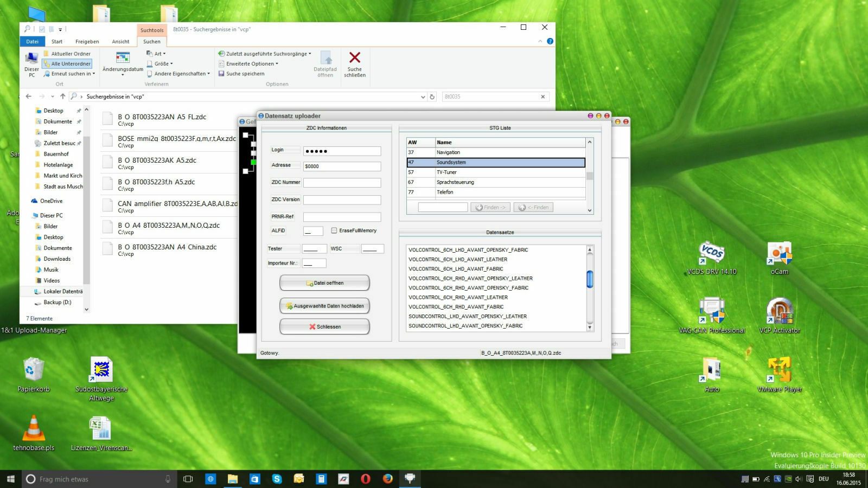Open File Explorer from taskbar
Screen dimensions: 868x488
233,479
